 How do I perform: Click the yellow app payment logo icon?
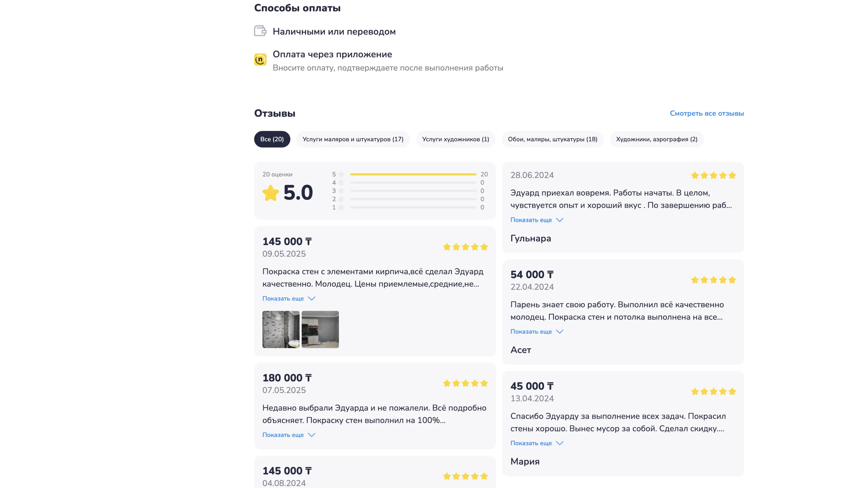pos(260,60)
